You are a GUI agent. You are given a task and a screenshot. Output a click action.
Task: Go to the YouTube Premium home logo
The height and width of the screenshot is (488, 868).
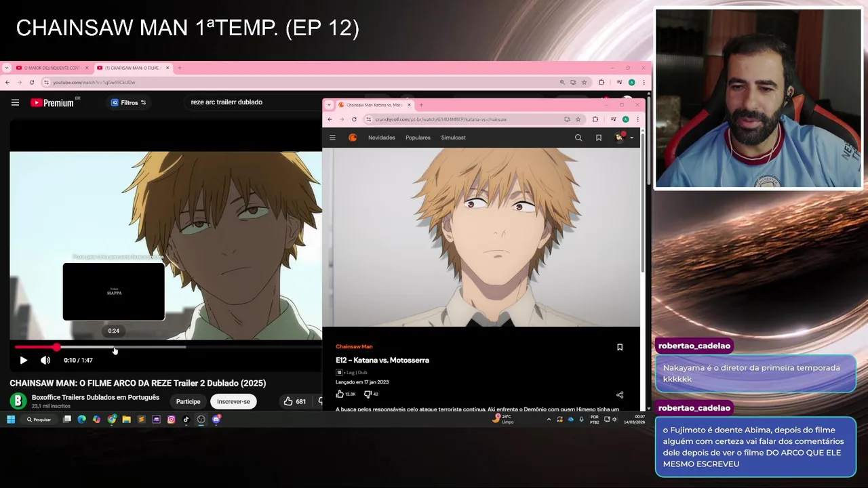(x=52, y=102)
